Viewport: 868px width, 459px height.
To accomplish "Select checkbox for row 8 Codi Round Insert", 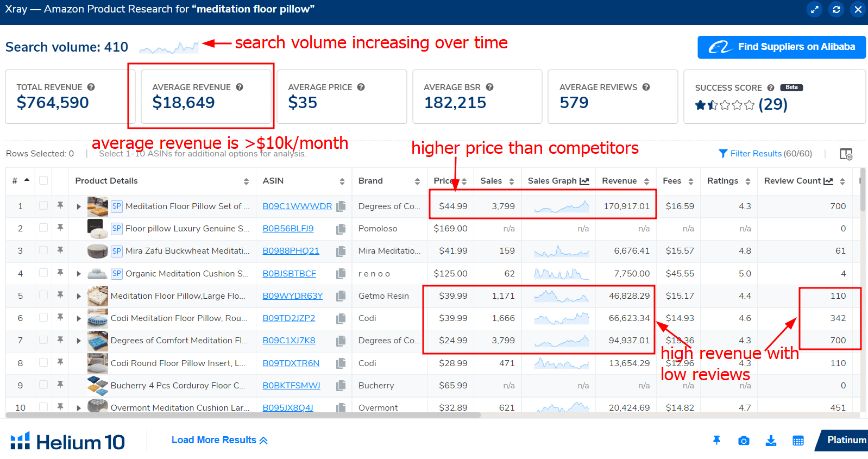I will click(43, 362).
